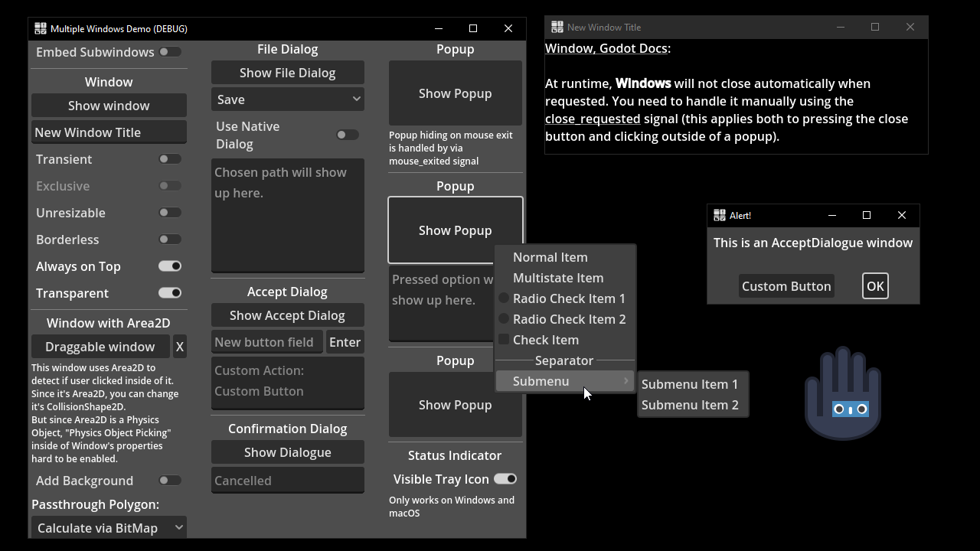Open the Save file mode dropdown
980x551 pixels.
287,99
